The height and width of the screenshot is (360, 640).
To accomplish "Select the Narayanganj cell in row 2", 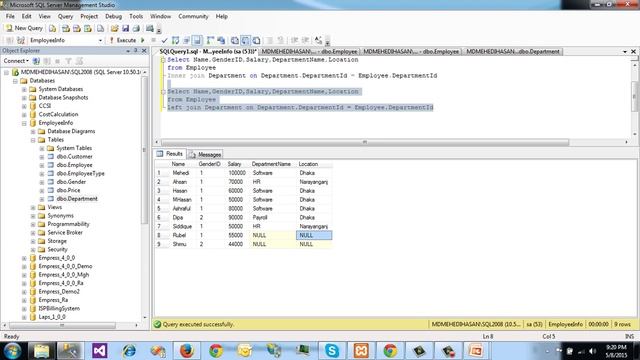I will (x=313, y=182).
